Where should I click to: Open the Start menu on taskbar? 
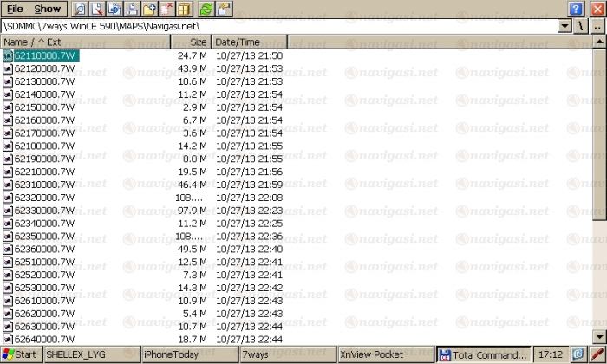point(20,354)
